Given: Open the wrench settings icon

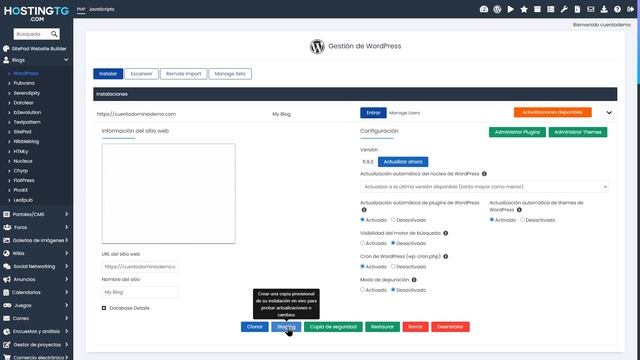Looking at the screenshot, I should point(564,9).
